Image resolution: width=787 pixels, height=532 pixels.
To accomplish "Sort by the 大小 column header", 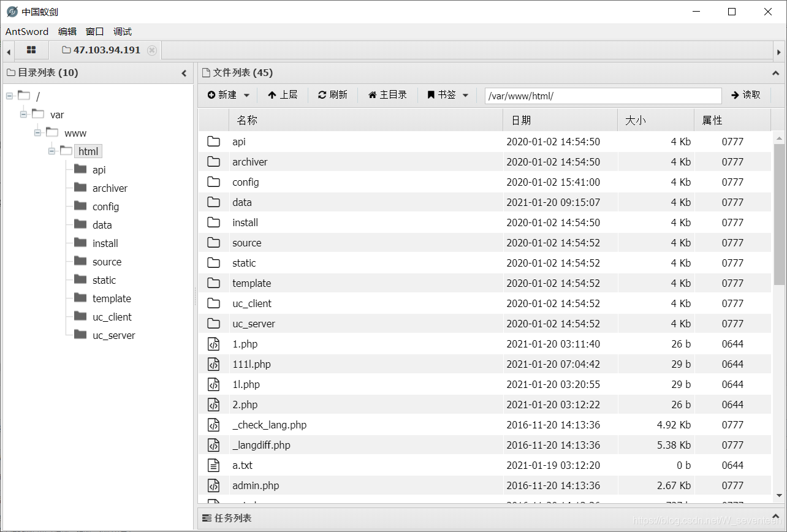I will pos(656,120).
